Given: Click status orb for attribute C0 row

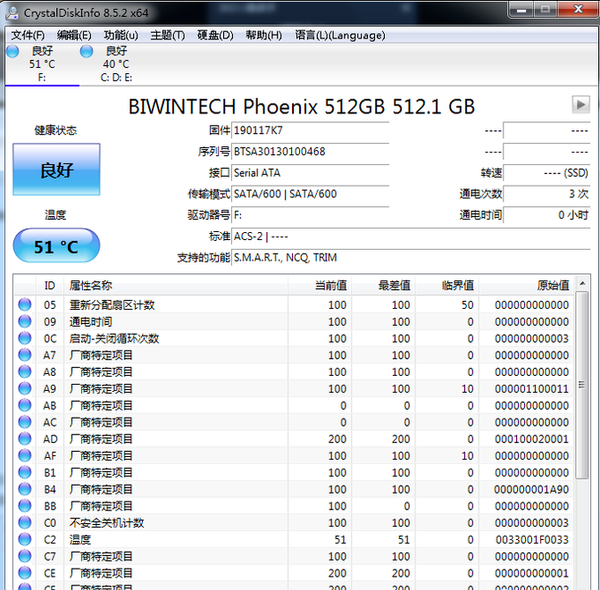Looking at the screenshot, I should 25,523.
